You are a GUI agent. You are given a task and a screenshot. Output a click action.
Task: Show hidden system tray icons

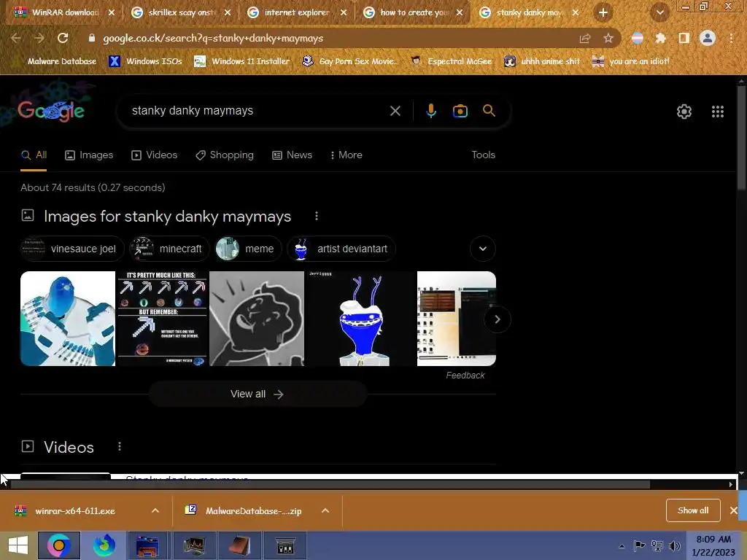[x=622, y=546]
